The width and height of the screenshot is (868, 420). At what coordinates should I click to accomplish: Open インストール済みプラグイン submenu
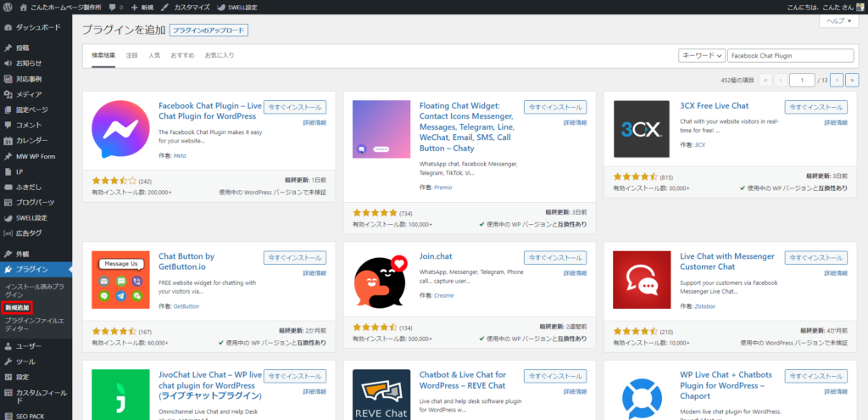coord(34,290)
